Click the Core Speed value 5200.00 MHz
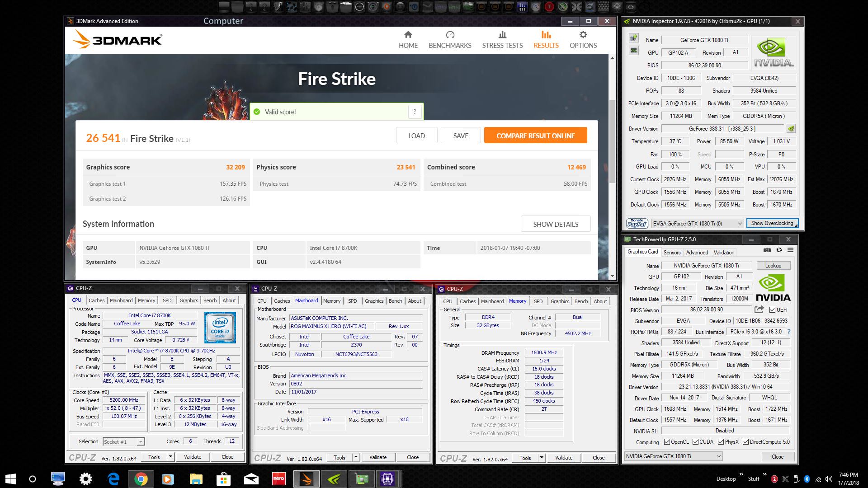Viewport: 868px width, 488px height. click(124, 400)
